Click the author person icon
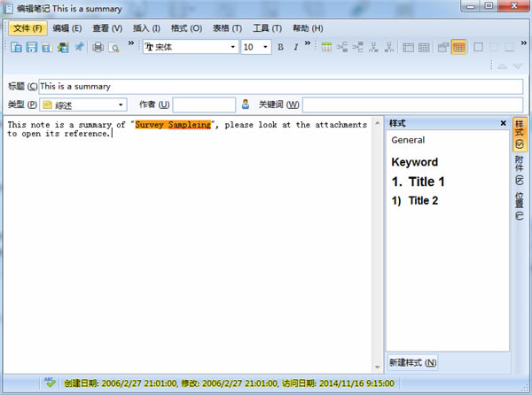This screenshot has height=395, width=532. point(246,105)
